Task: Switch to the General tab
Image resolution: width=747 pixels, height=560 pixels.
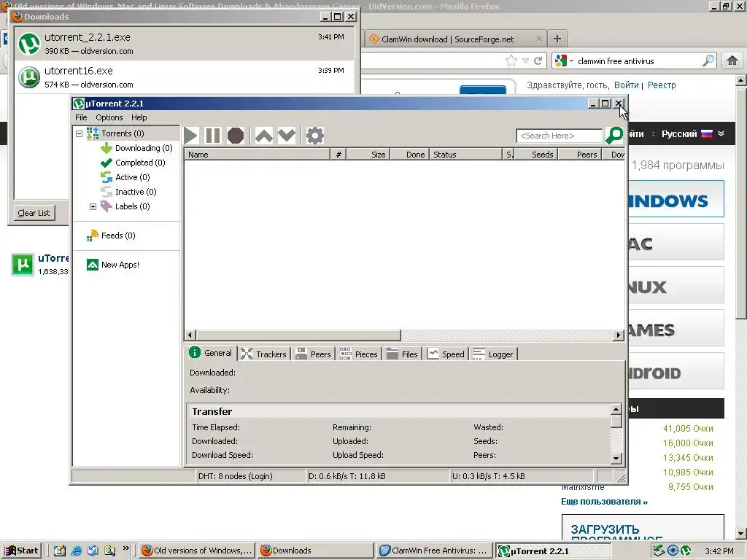Action: 210,353
